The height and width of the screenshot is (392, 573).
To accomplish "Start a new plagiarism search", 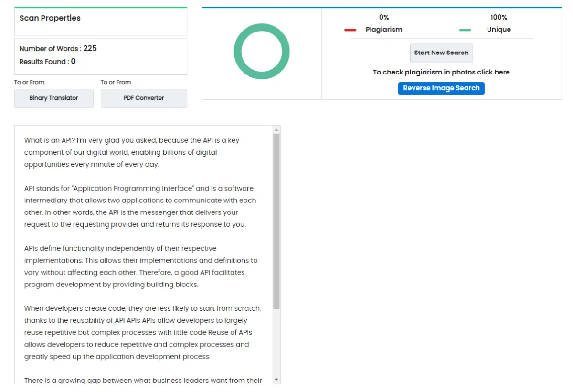I will [441, 53].
